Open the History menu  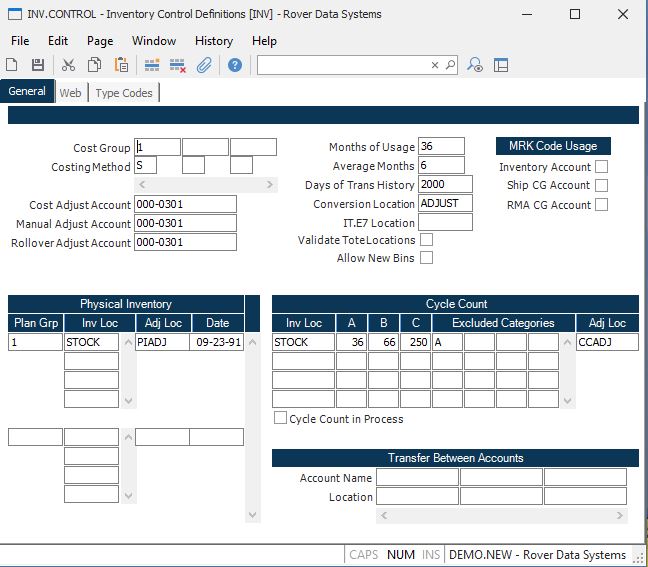tap(214, 41)
